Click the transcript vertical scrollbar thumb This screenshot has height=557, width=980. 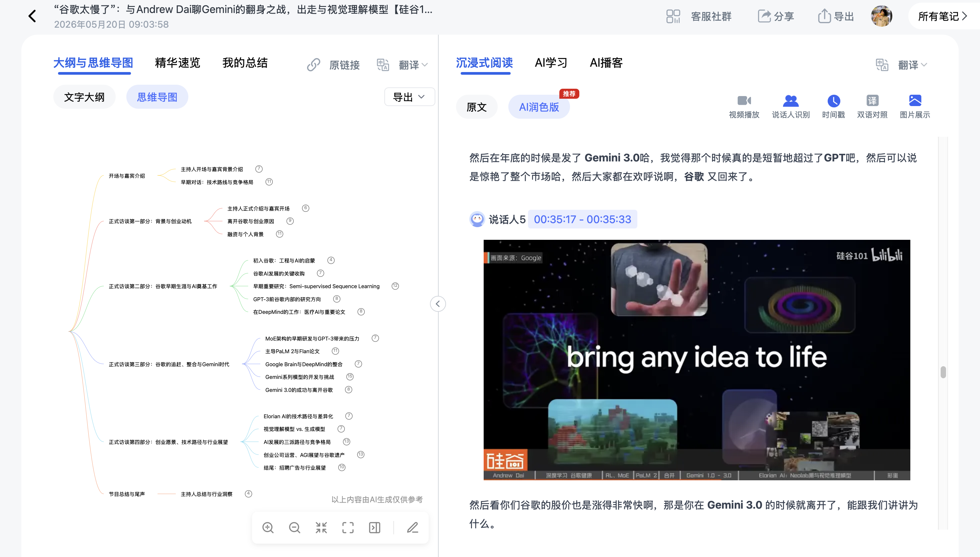[943, 372]
